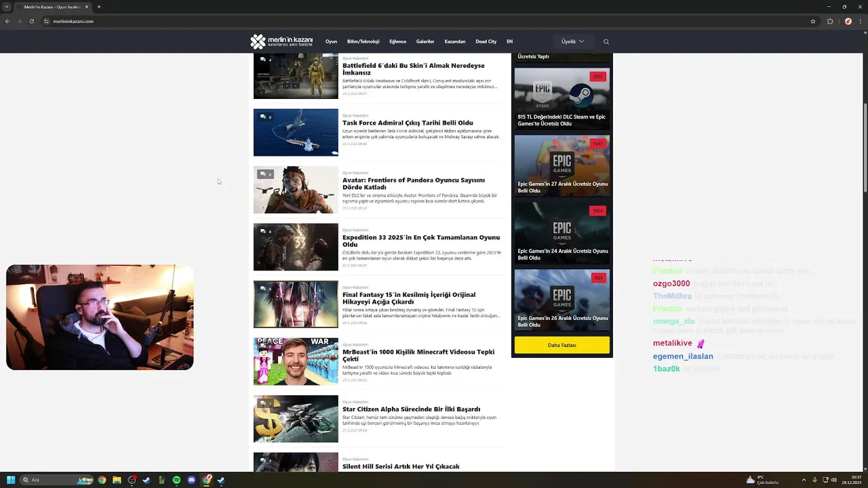Open the Final Fantasy 15 thumbnail

[296, 304]
